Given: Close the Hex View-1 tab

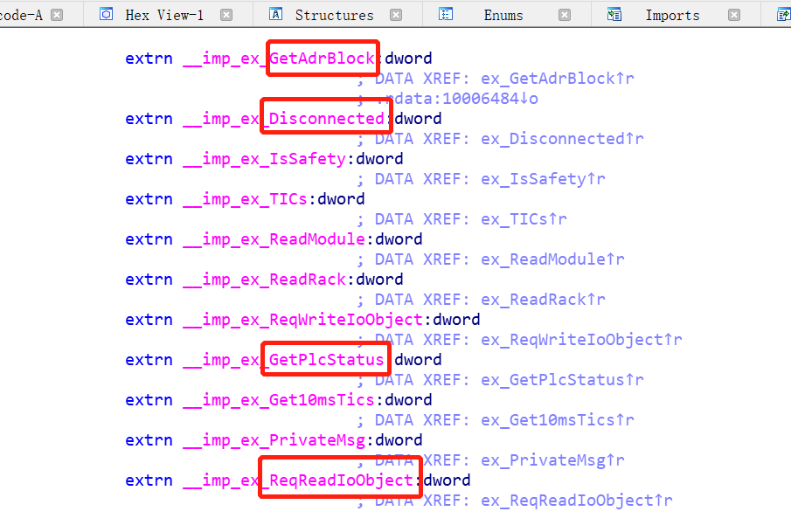Looking at the screenshot, I should 226,15.
